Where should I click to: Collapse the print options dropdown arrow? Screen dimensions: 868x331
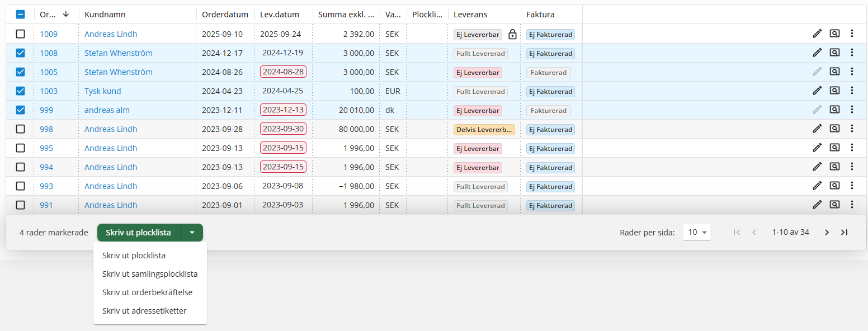[x=192, y=233]
